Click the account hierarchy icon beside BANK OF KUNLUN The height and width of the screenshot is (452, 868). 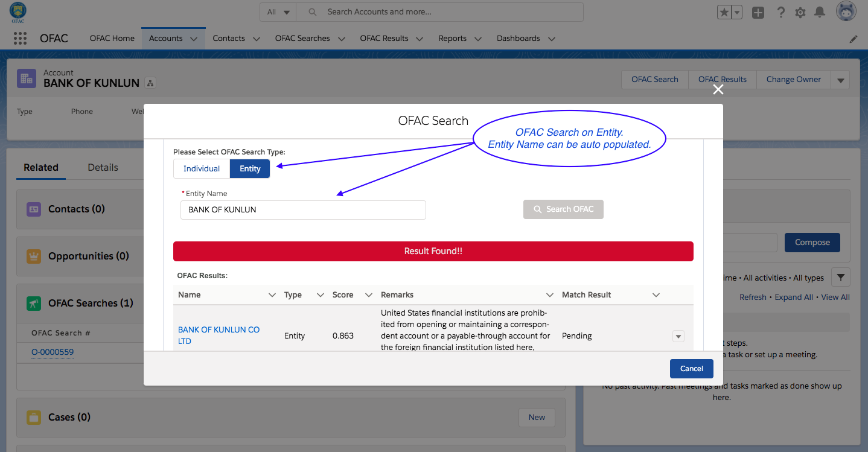point(151,83)
